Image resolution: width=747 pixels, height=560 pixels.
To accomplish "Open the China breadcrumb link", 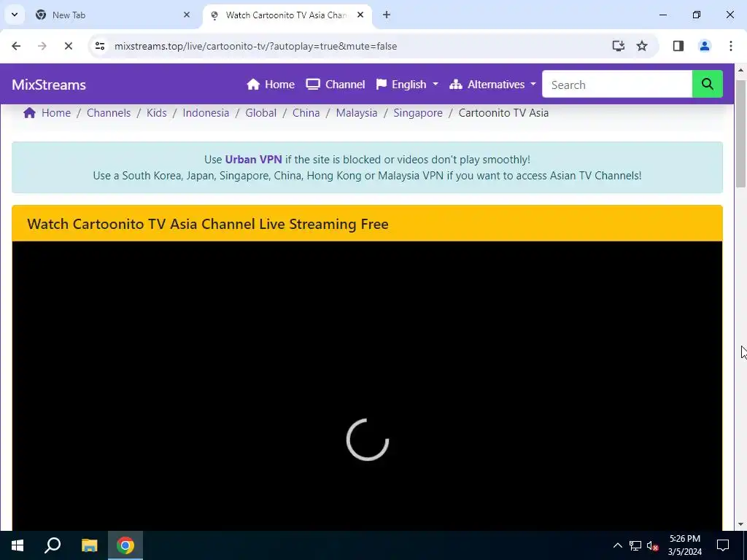I will click(x=306, y=113).
